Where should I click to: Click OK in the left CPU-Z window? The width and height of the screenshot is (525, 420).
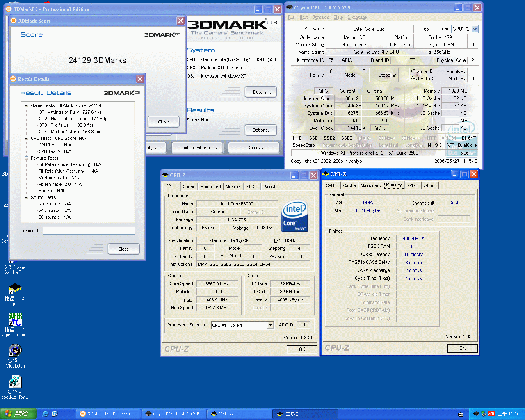302,349
